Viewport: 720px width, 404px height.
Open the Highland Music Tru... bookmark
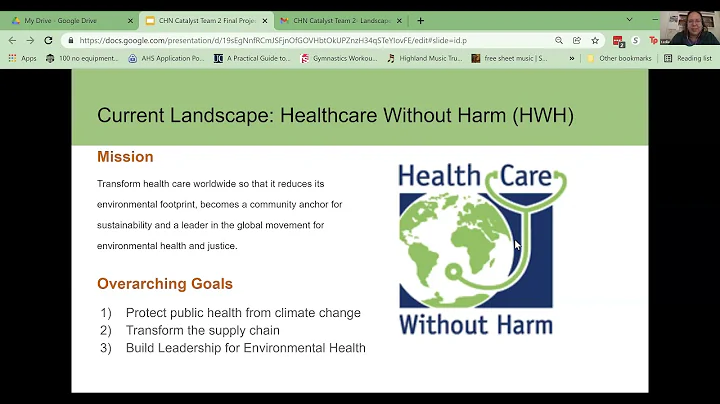click(424, 58)
